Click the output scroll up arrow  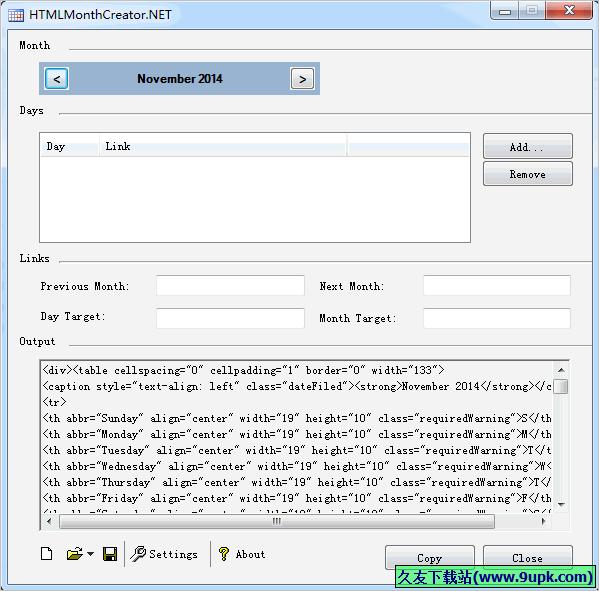click(561, 370)
